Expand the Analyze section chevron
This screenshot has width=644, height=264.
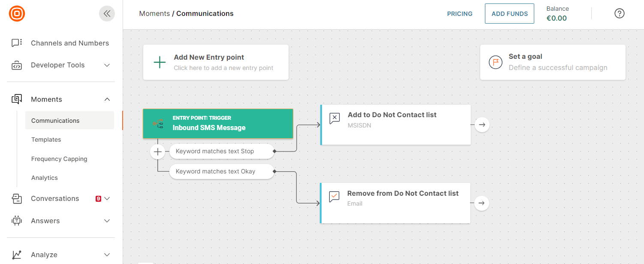[107, 255]
